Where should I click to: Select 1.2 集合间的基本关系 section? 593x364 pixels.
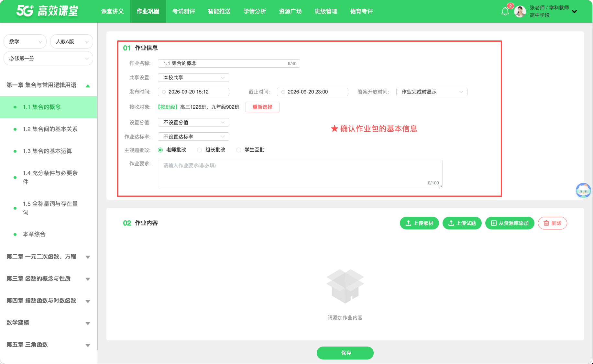(x=48, y=129)
